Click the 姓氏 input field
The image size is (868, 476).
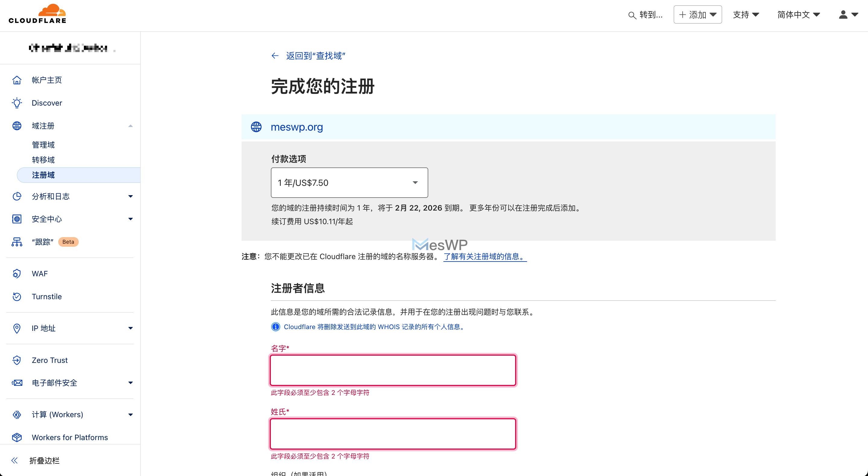click(393, 434)
